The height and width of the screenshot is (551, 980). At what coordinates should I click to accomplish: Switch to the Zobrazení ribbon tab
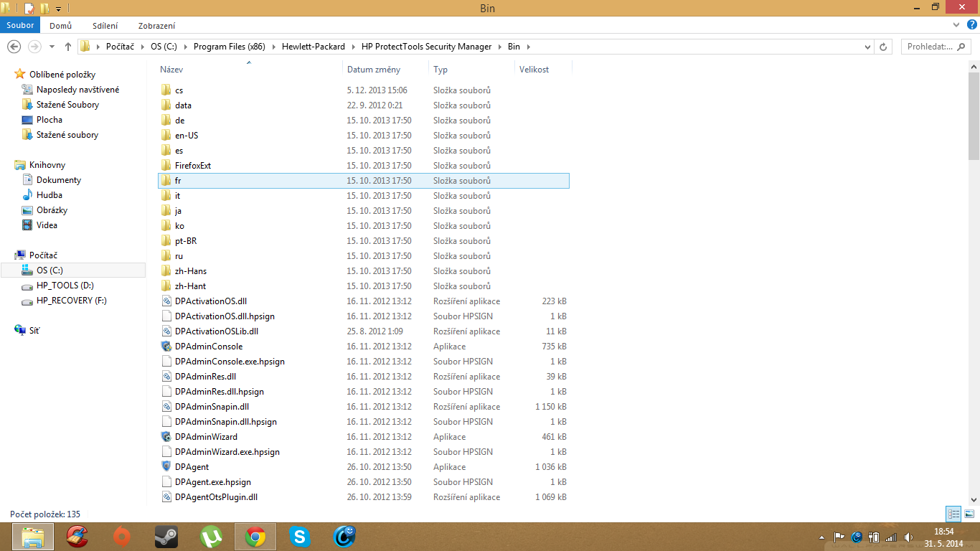click(x=156, y=25)
